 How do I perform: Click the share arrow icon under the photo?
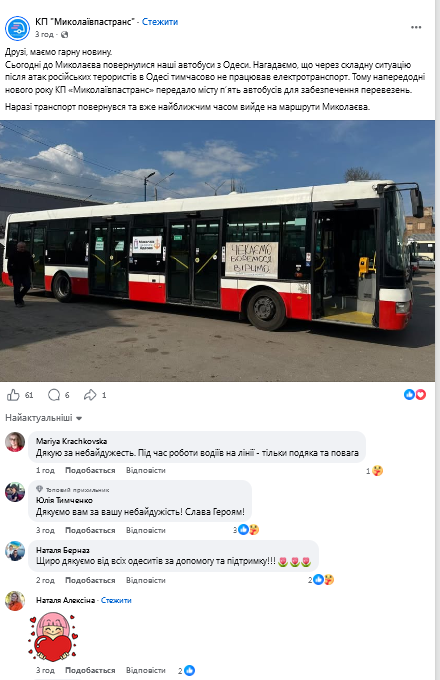pos(90,395)
